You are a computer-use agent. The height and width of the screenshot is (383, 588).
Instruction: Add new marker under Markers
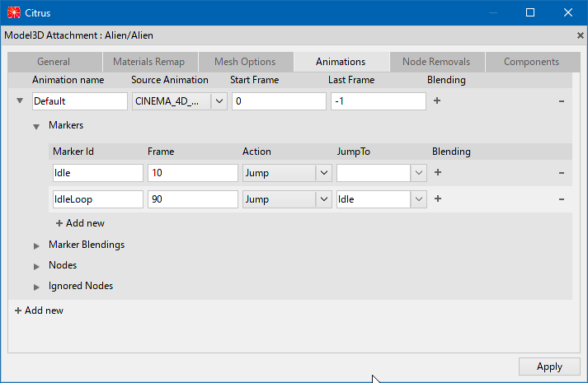click(80, 223)
